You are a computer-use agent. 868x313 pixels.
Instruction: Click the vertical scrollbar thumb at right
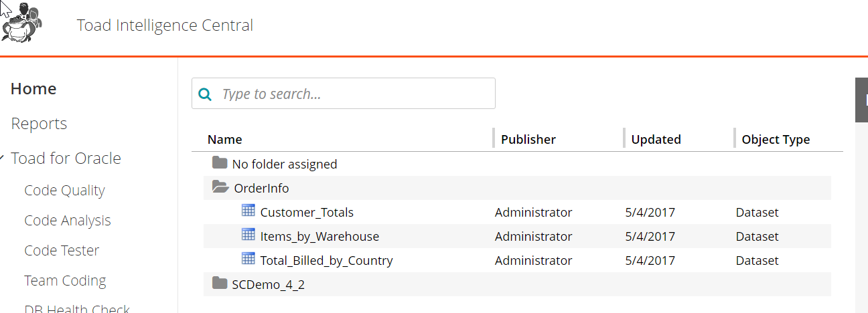point(861,100)
